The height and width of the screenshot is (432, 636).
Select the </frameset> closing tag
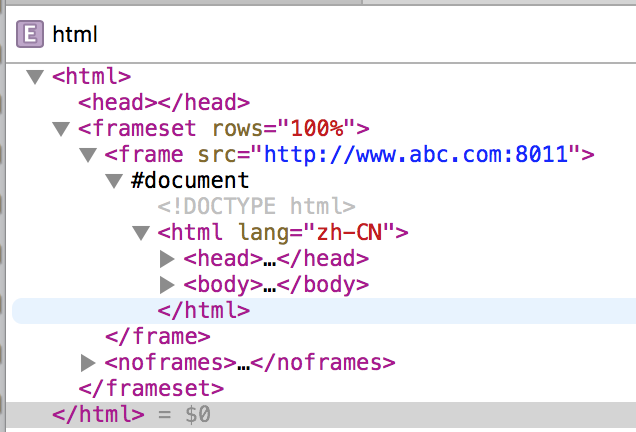point(151,389)
